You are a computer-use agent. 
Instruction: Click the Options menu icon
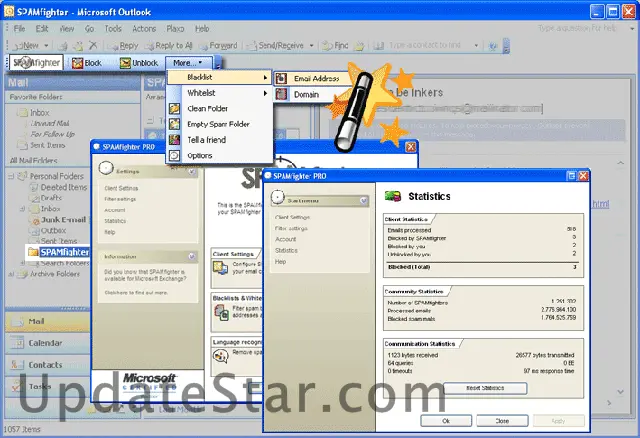tap(174, 156)
